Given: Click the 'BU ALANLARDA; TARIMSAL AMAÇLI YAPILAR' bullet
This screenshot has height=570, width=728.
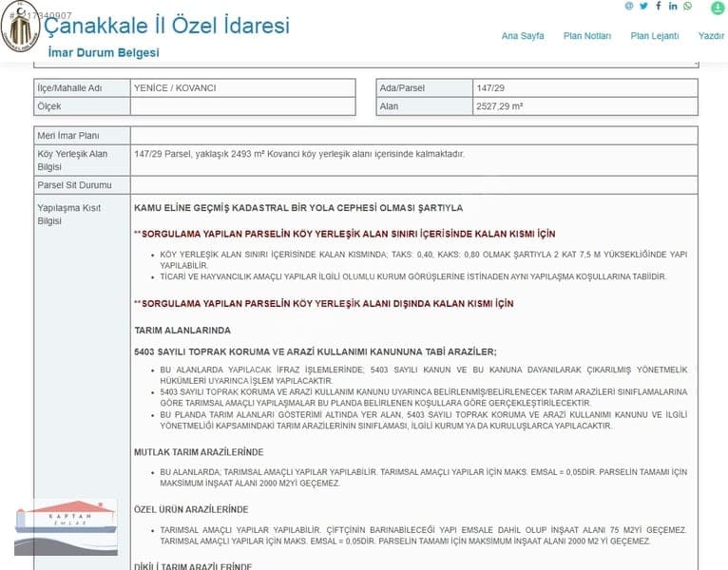Looking at the screenshot, I should pyautogui.click(x=424, y=478).
